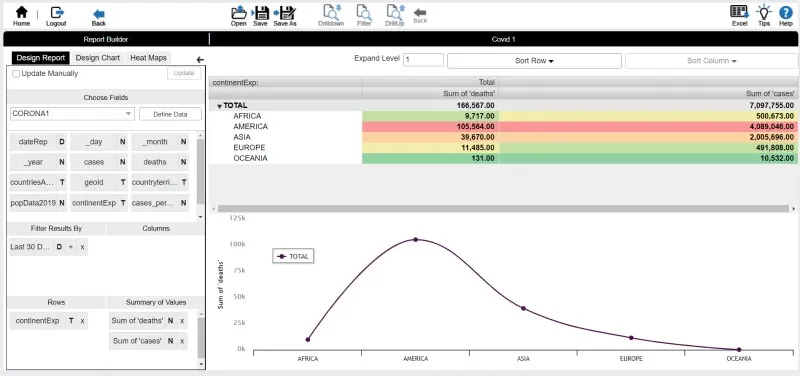800x376 pixels.
Task: Select the _day field
Action: (x=98, y=142)
